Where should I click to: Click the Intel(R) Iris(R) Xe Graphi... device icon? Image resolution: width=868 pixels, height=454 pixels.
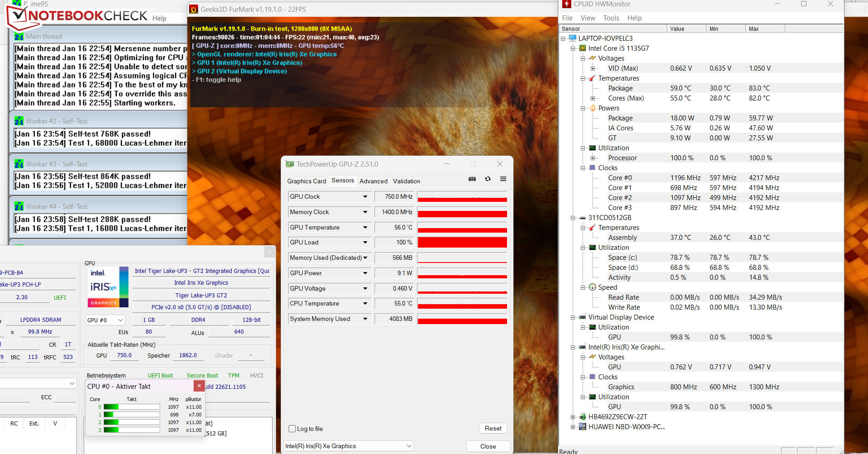[583, 347]
